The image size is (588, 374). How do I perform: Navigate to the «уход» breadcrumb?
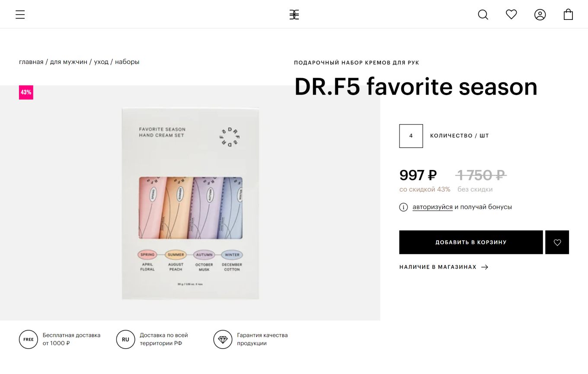point(101,62)
